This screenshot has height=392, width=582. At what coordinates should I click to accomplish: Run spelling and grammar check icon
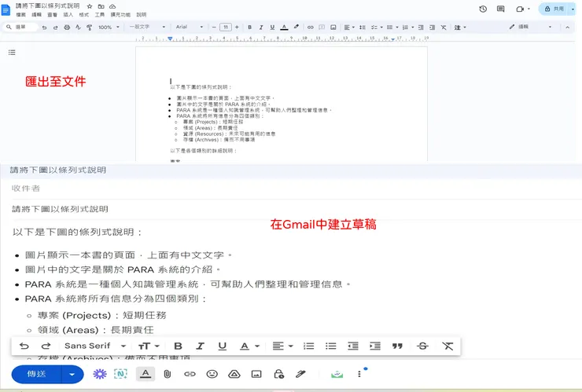(78, 27)
